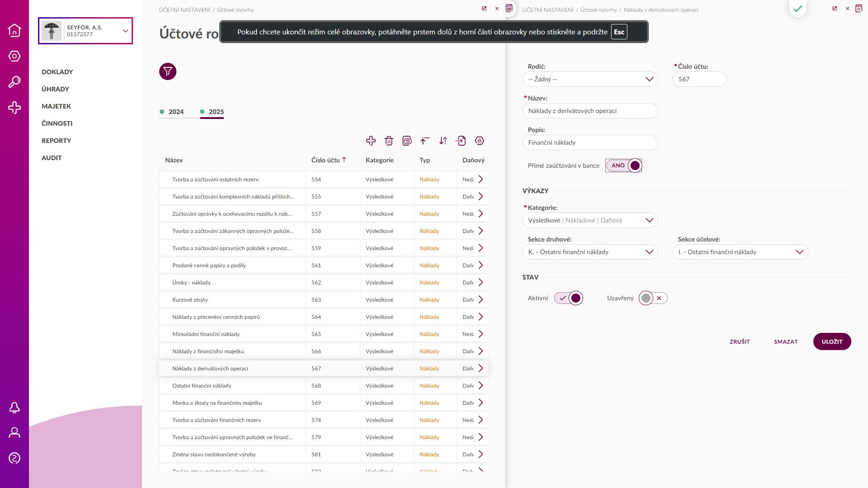
Task: Open table settings hexagon icon
Action: click(479, 141)
